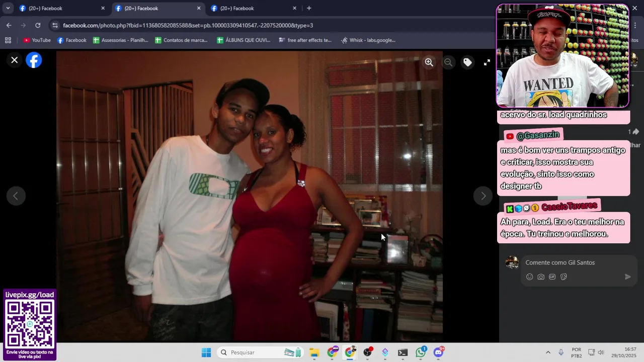644x362 pixels.
Task: Close the third Facebook tab
Action: 294,8
